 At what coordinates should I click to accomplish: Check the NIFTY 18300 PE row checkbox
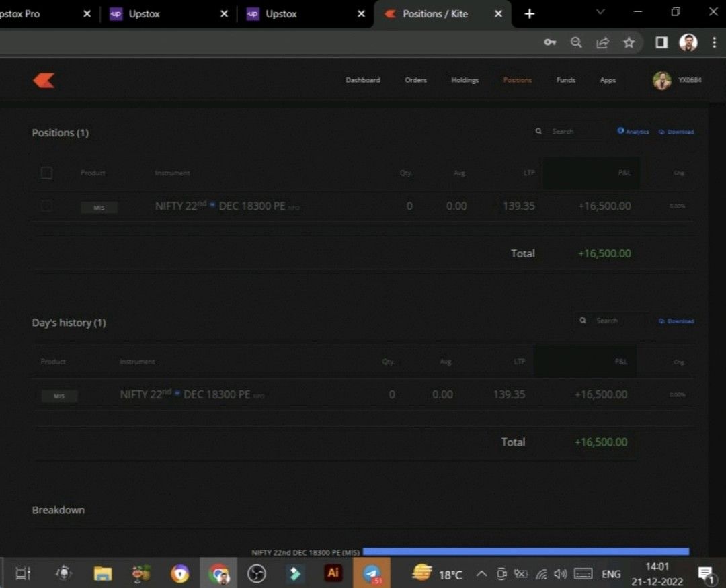[46, 206]
